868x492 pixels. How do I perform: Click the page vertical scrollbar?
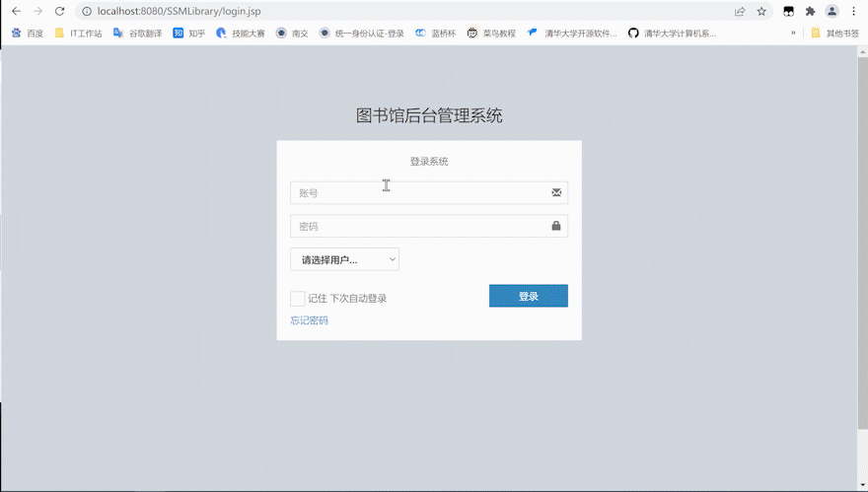pos(862,244)
